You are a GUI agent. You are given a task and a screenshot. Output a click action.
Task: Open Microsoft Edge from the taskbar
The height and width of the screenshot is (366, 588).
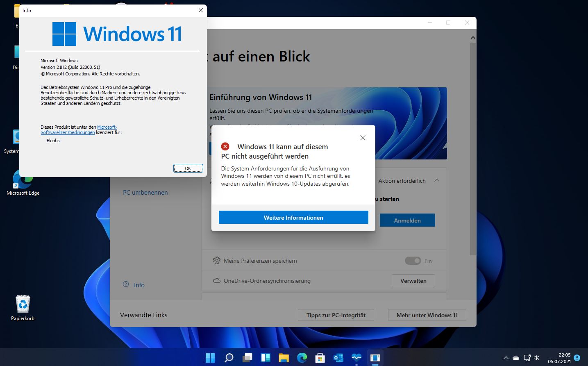[302, 357]
